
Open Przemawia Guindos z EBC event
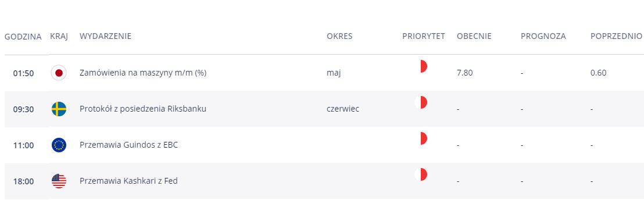point(128,145)
